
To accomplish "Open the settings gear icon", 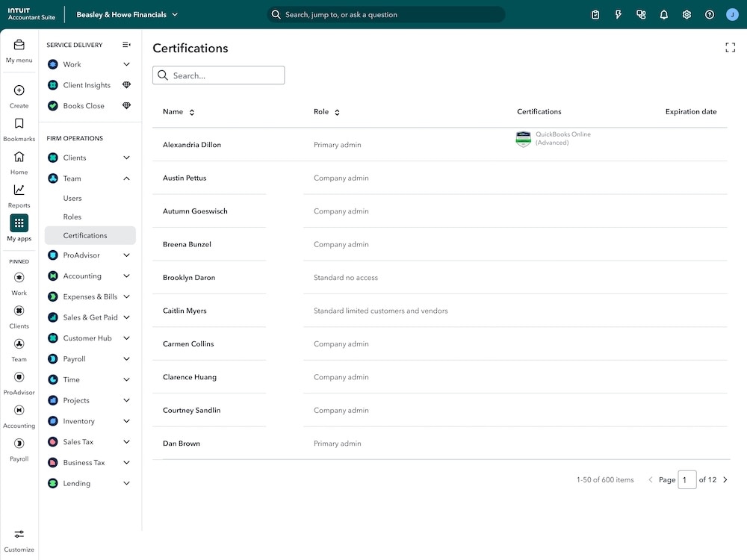I will tap(686, 14).
